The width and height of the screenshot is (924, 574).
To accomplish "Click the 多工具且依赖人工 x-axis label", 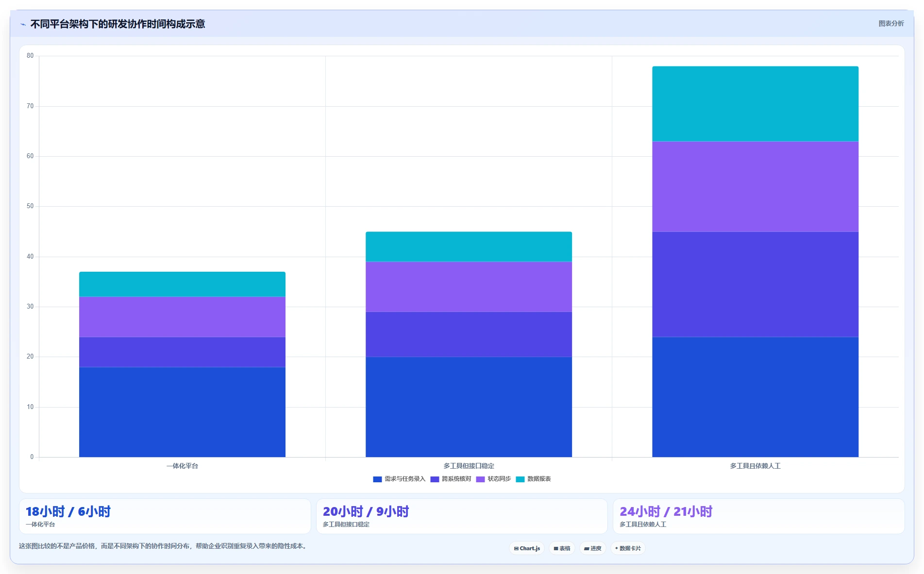I will tap(755, 466).
